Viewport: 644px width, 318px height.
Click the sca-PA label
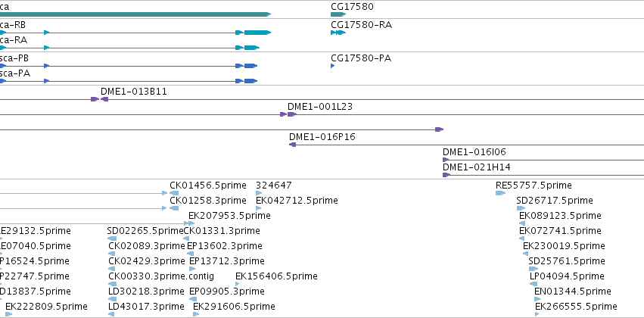[15, 73]
